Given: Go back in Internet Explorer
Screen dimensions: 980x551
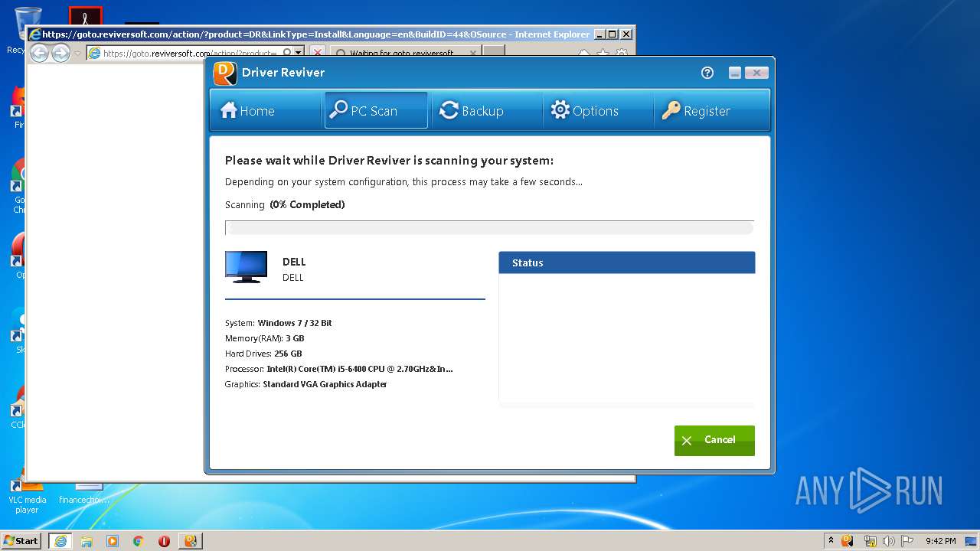Looking at the screenshot, I should click(39, 53).
